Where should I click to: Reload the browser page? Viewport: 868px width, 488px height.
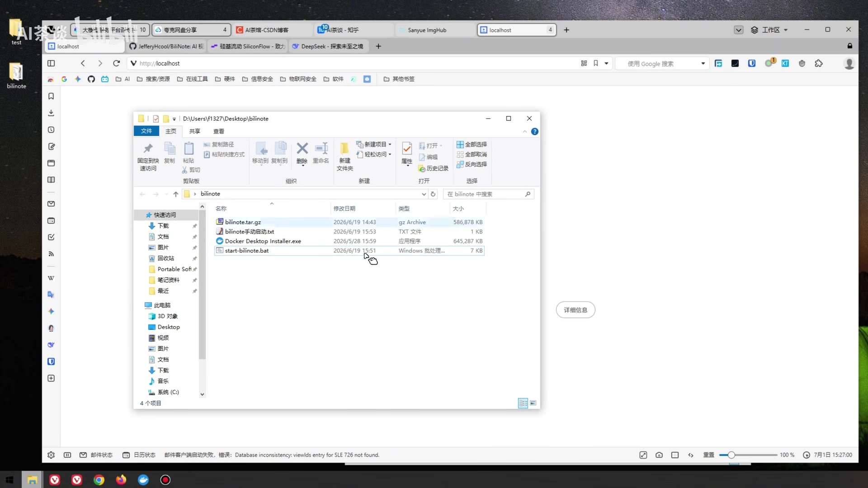pos(116,63)
